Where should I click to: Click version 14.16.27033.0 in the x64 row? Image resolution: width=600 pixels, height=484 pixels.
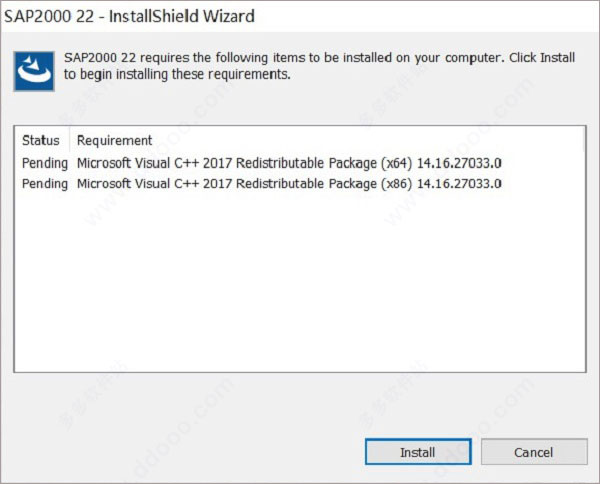(x=459, y=163)
